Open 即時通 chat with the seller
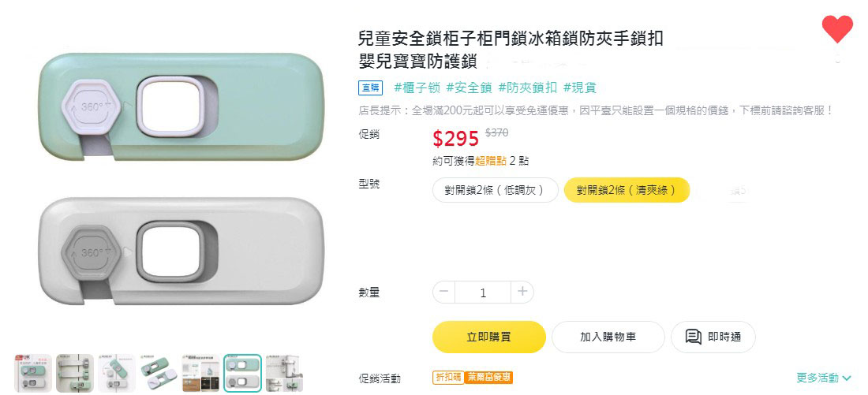Image resolution: width=868 pixels, height=395 pixels. click(713, 337)
